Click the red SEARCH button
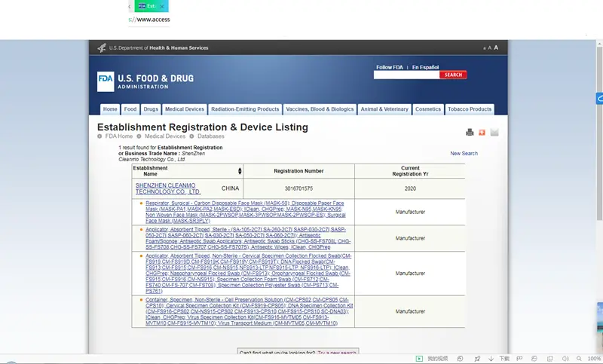This screenshot has height=364, width=603. [x=454, y=75]
